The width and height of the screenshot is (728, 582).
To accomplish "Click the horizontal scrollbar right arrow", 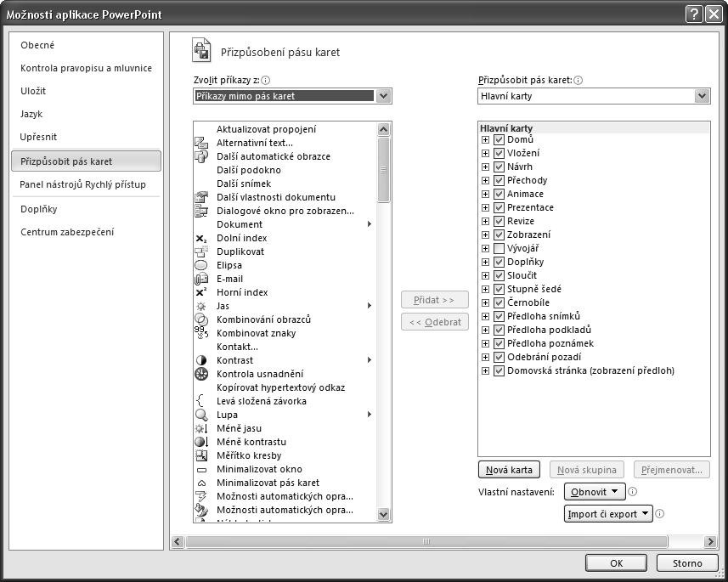I will click(x=710, y=541).
